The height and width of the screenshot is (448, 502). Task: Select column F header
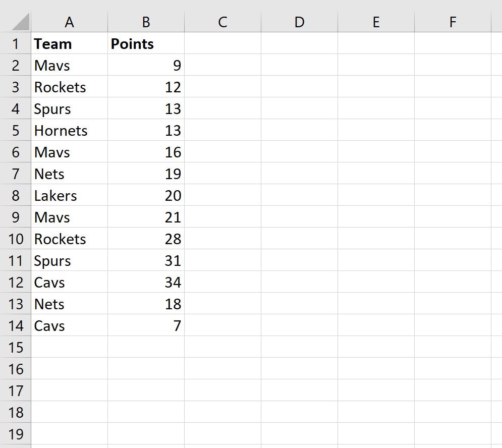[x=453, y=22]
